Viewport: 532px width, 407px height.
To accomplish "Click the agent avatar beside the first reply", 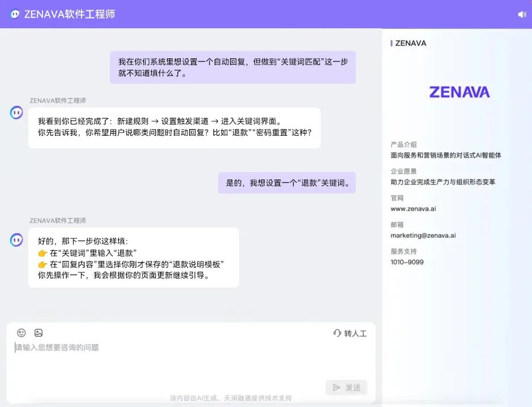I will click(16, 113).
